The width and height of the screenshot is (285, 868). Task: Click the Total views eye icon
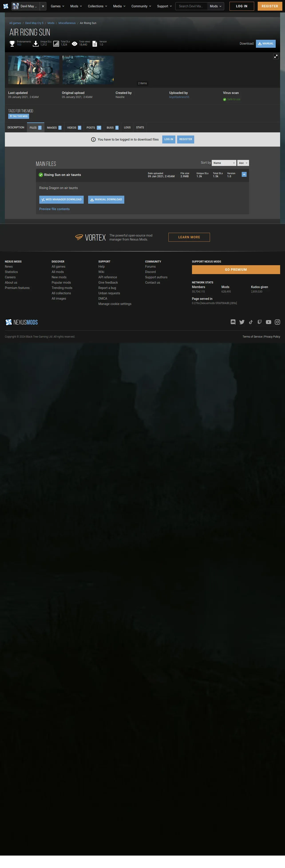click(x=74, y=44)
